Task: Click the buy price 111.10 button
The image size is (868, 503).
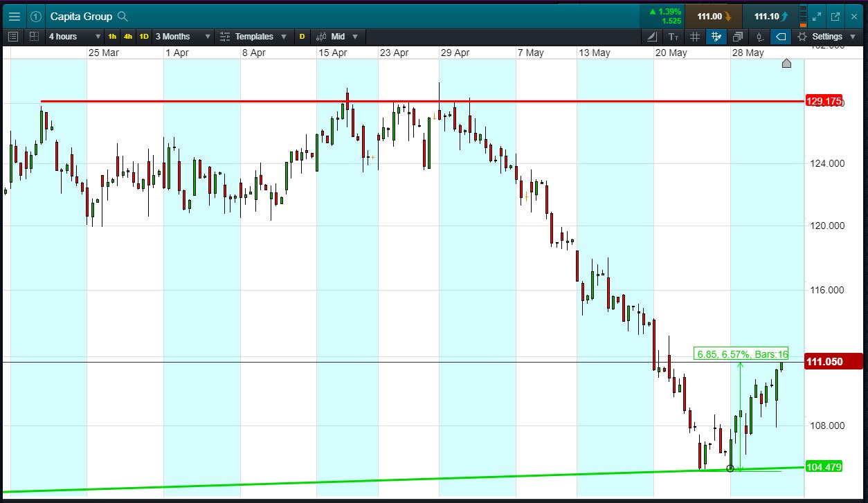Action: tap(770, 16)
